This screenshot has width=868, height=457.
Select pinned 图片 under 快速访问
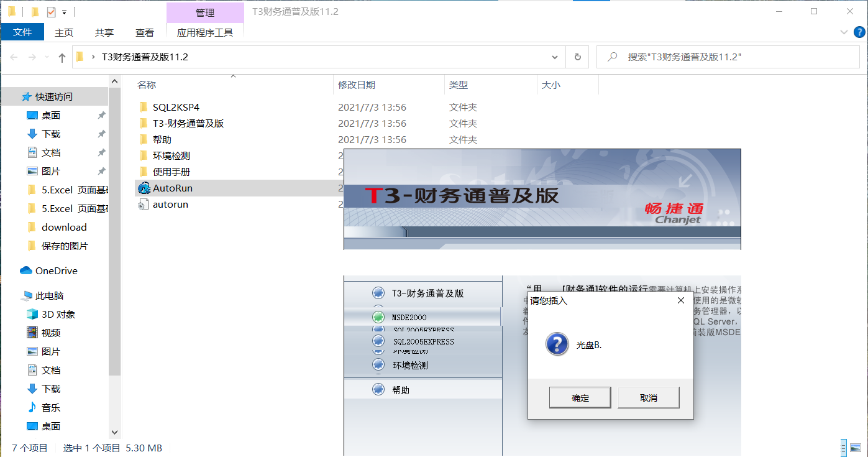(x=51, y=171)
